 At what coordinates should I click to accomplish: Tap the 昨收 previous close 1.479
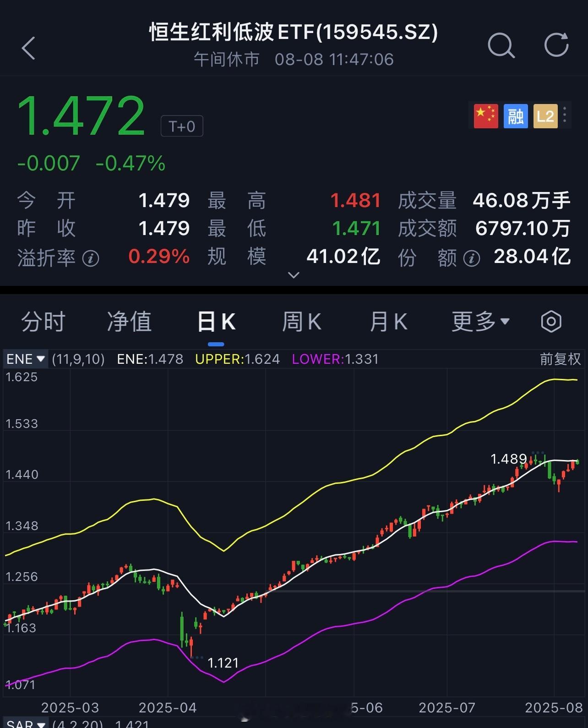coord(164,228)
